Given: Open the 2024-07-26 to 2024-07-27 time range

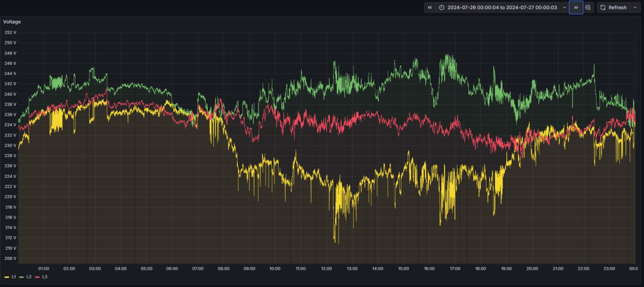Looking at the screenshot, I should click(x=502, y=8).
